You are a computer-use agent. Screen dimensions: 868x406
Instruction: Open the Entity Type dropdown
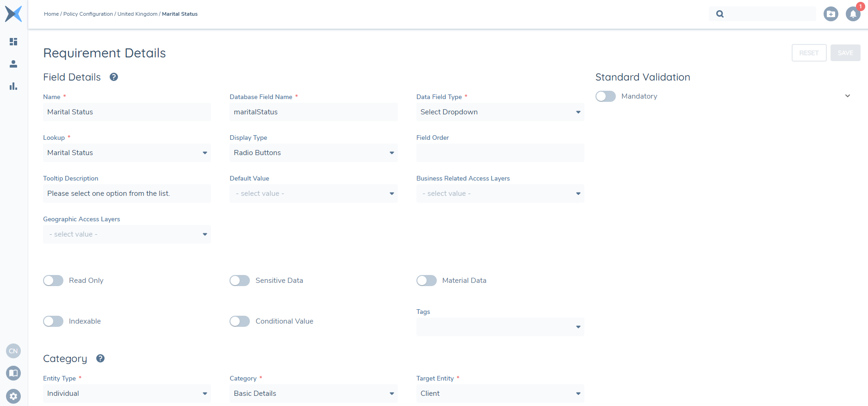(127, 394)
